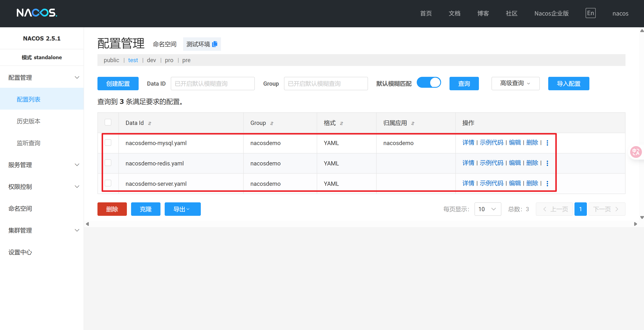644x330 pixels.
Task: Open Nacos企业版 in the top navigation
Action: [x=552, y=13]
